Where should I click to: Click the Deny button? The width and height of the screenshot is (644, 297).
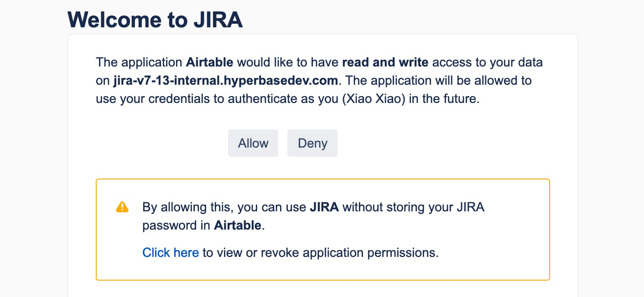coord(312,143)
